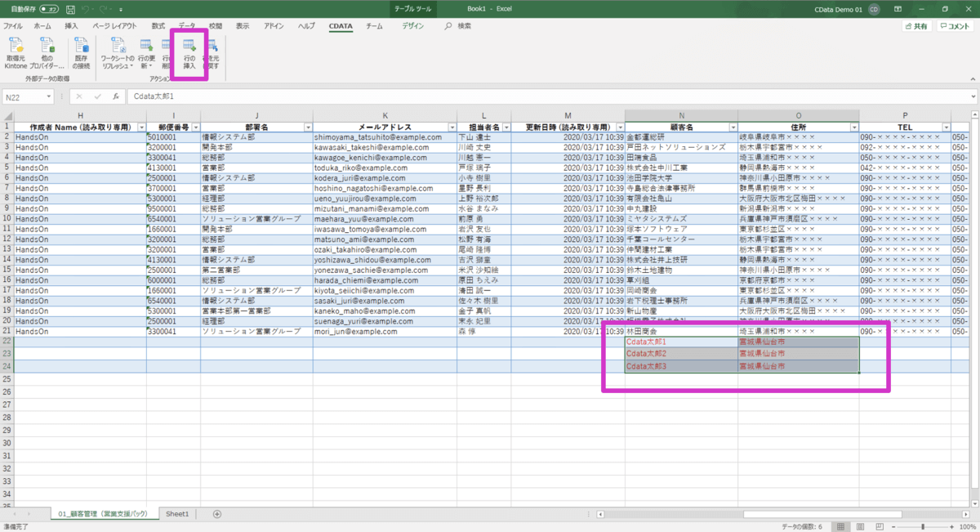Image resolution: width=980 pixels, height=532 pixels.
Task: Click the コメント button
Action: (954, 26)
